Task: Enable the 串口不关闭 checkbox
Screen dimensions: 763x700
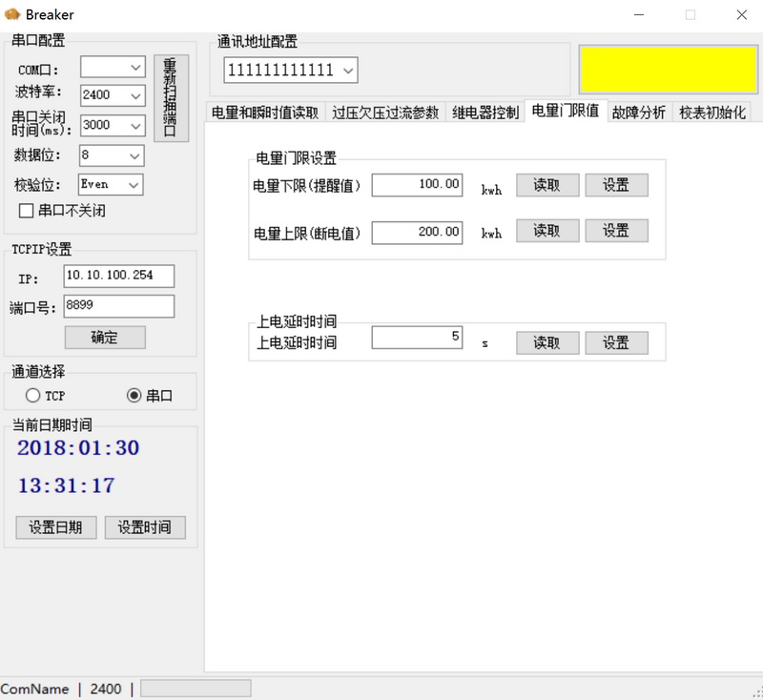Action: pos(27,210)
